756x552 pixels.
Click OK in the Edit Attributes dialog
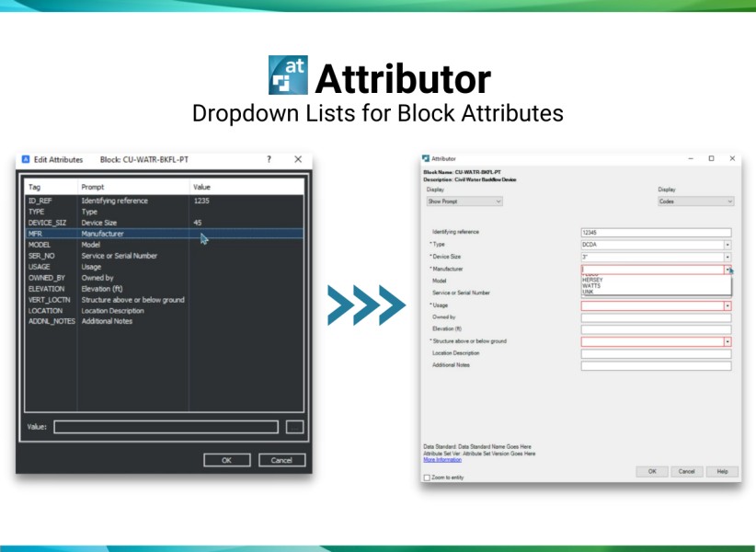(x=226, y=460)
